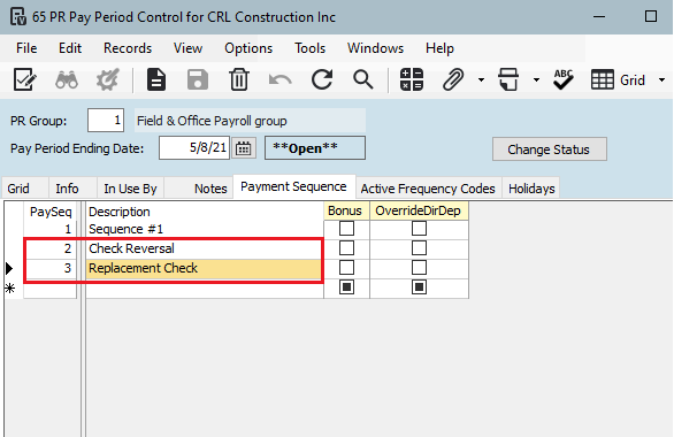The width and height of the screenshot is (673, 437).
Task: Click the paperclip attachments icon
Action: coord(453,80)
